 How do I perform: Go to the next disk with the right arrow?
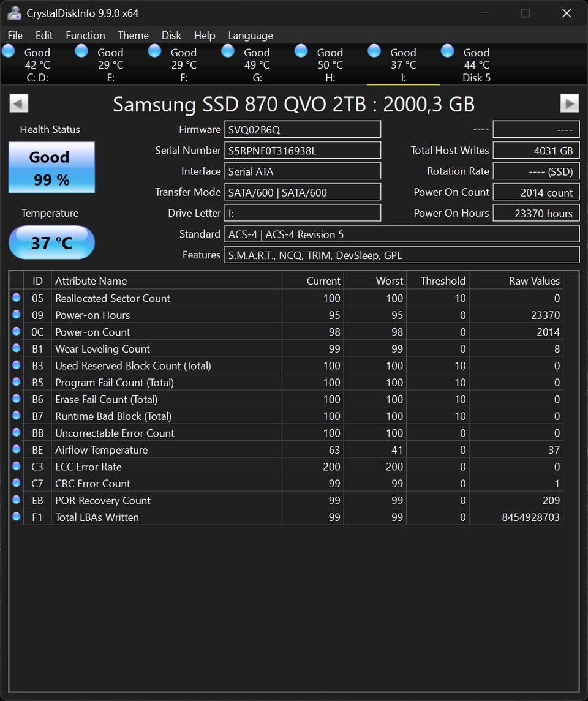[569, 103]
